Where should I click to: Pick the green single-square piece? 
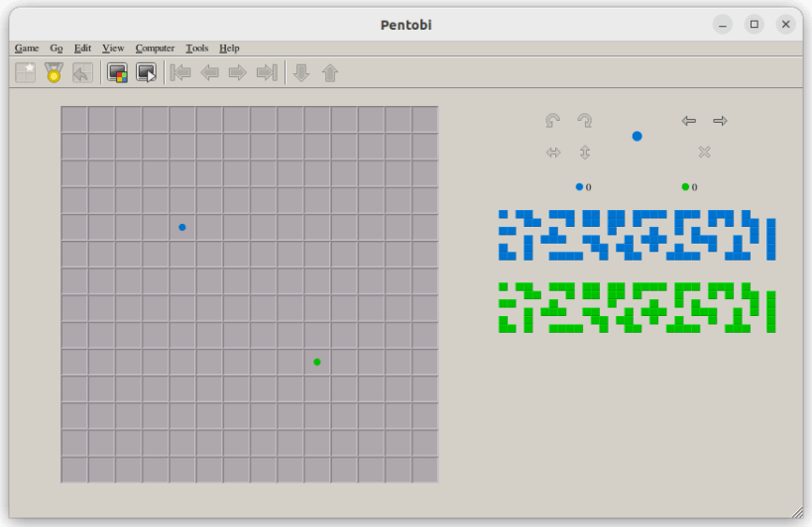pyautogui.click(x=504, y=286)
